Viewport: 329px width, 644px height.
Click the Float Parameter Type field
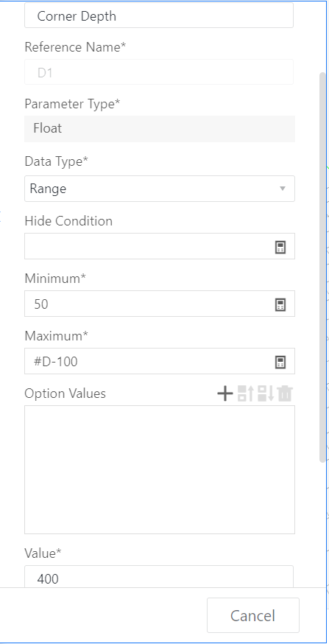pyautogui.click(x=160, y=128)
